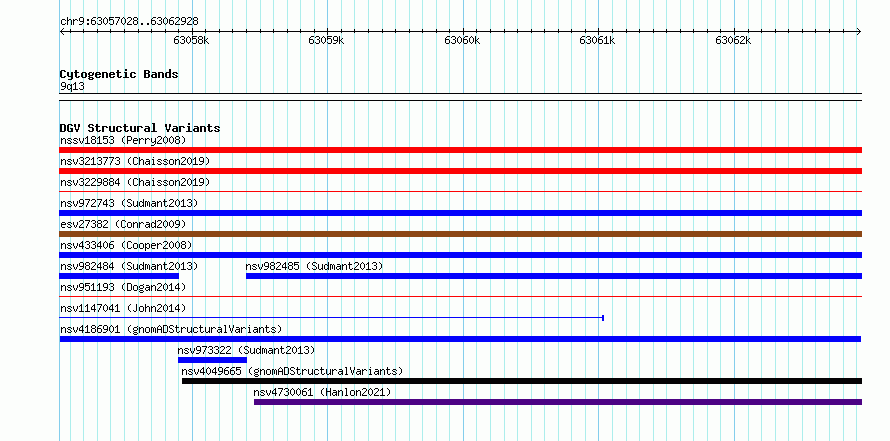Click the nssv18153 (Perry2008) variant label

point(123,140)
